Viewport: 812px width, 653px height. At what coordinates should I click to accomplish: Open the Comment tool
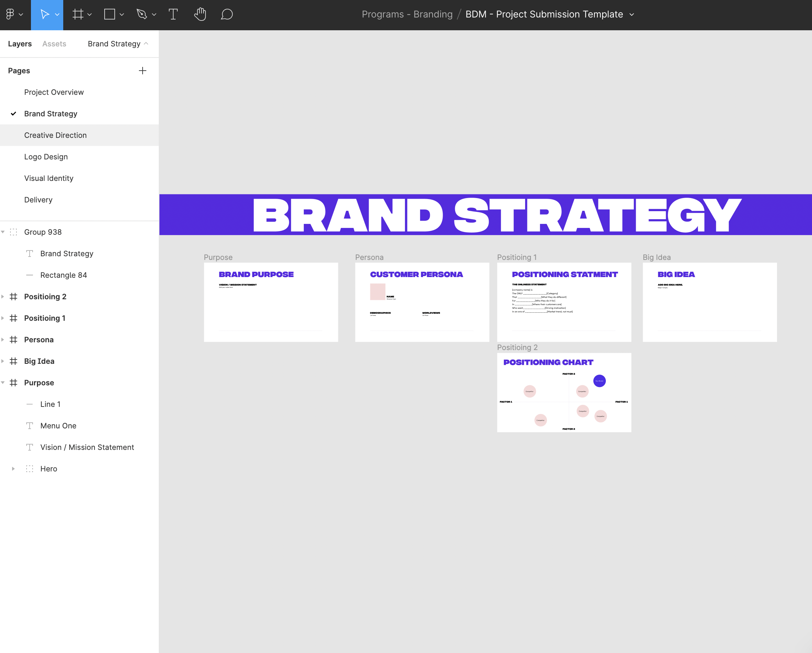[227, 15]
